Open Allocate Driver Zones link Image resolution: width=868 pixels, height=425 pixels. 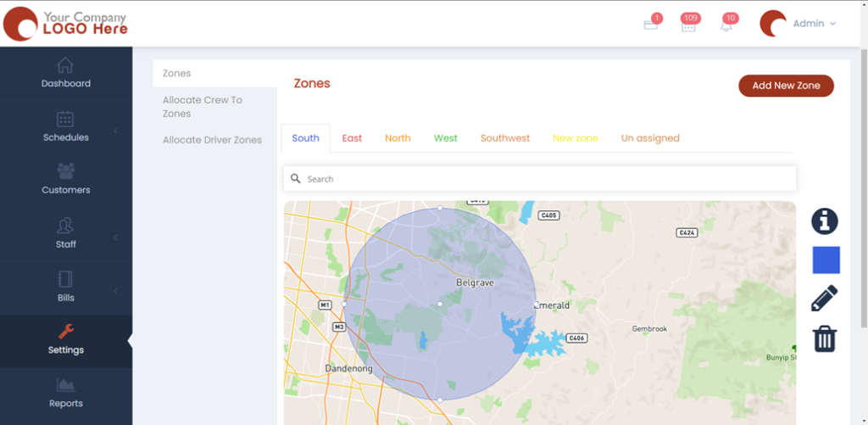(x=212, y=140)
